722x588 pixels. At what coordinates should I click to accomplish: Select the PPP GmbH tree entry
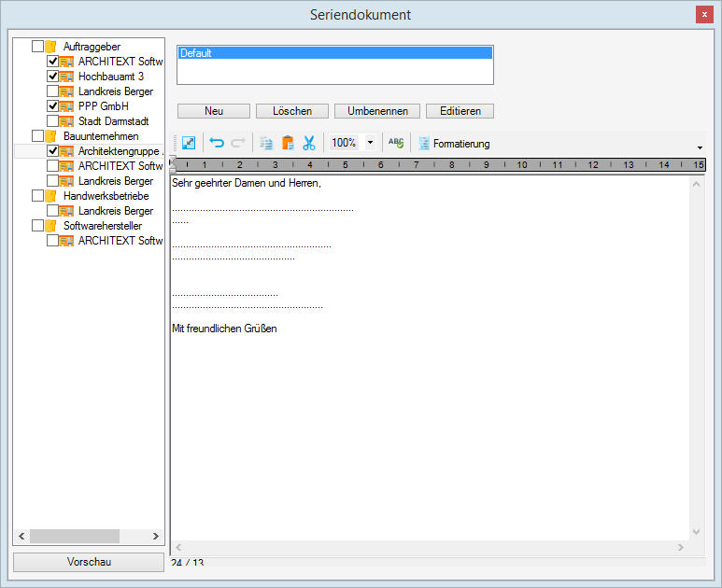103,106
